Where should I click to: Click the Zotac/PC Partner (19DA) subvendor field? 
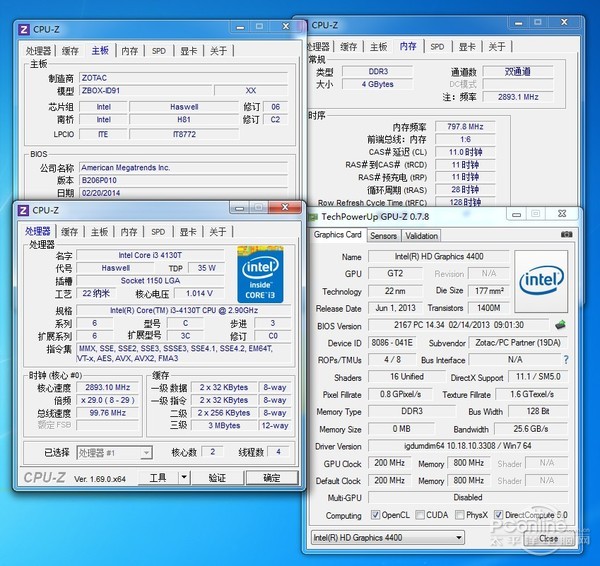pos(518,343)
